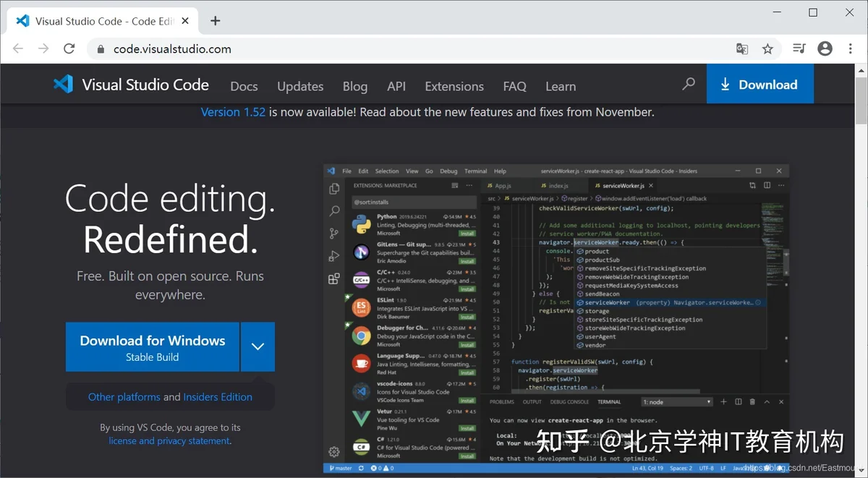Close the Visual Studio Code browser tab

coord(186,21)
